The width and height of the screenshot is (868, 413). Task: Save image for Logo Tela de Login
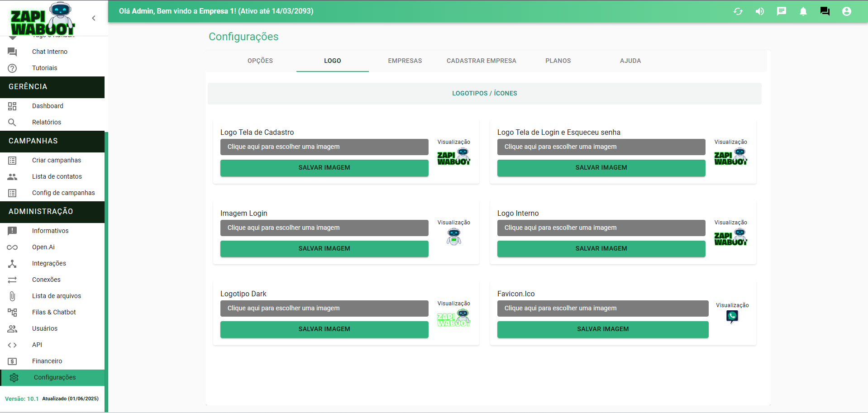[x=601, y=168]
